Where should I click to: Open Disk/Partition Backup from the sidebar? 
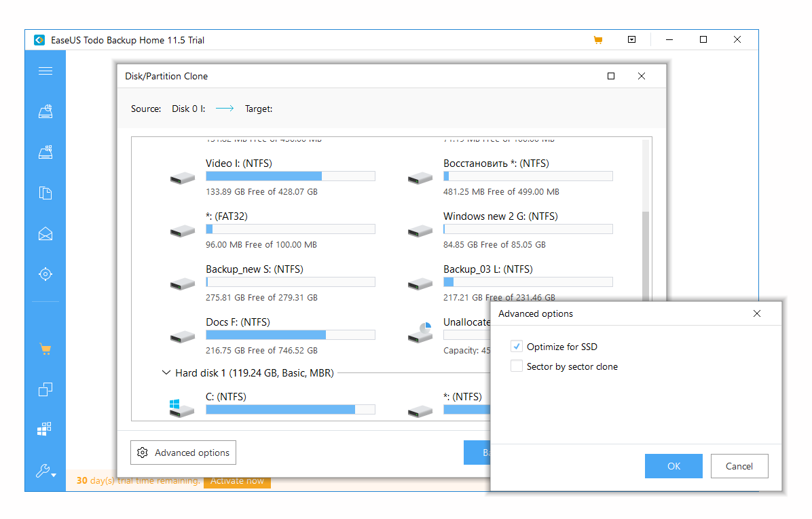pyautogui.click(x=45, y=111)
